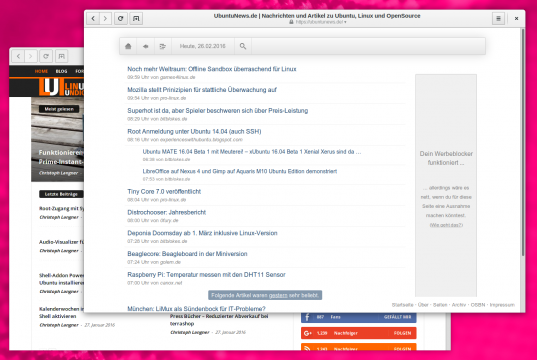Open 'Press Bücher – Reduzierter Abverkauf' article
This screenshot has width=537, height=360.
[x=219, y=320]
